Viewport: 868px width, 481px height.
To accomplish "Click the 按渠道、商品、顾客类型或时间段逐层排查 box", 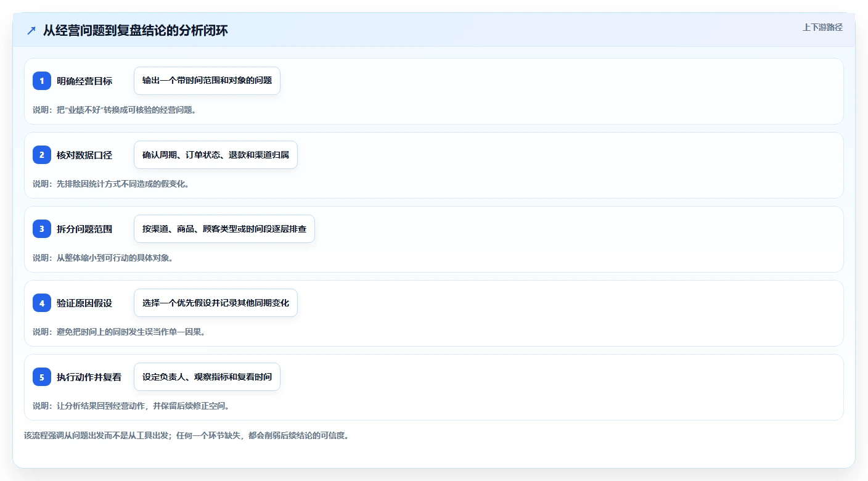I will point(224,229).
